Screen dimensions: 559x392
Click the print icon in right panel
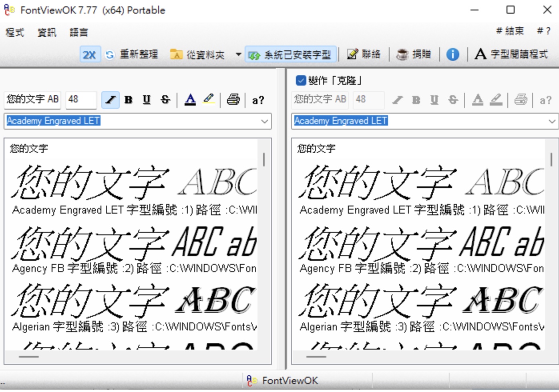point(521,100)
